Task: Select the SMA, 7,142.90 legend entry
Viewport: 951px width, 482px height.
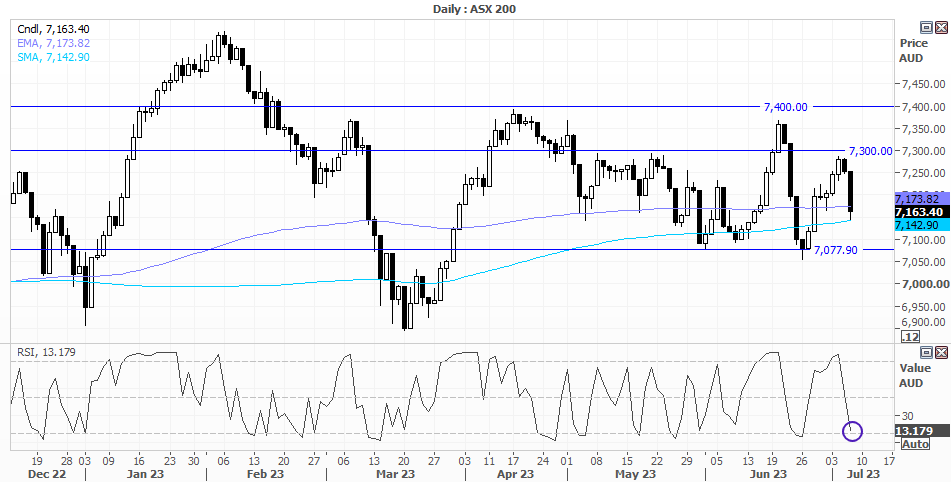Action: pyautogui.click(x=53, y=57)
